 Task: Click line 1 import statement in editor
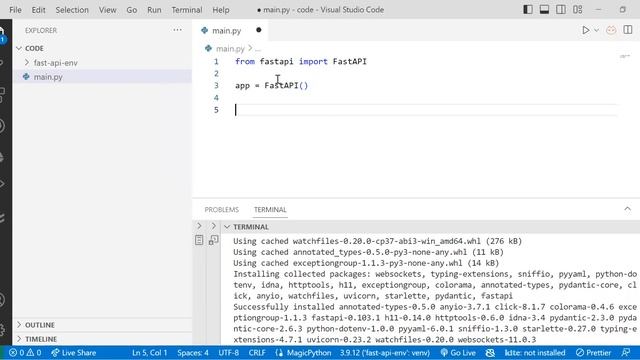point(301,62)
